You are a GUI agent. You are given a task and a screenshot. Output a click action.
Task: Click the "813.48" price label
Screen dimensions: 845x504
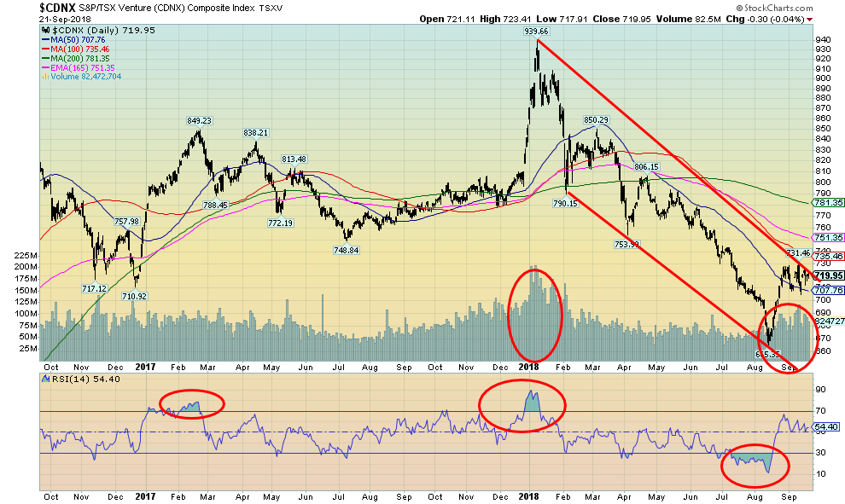294,159
